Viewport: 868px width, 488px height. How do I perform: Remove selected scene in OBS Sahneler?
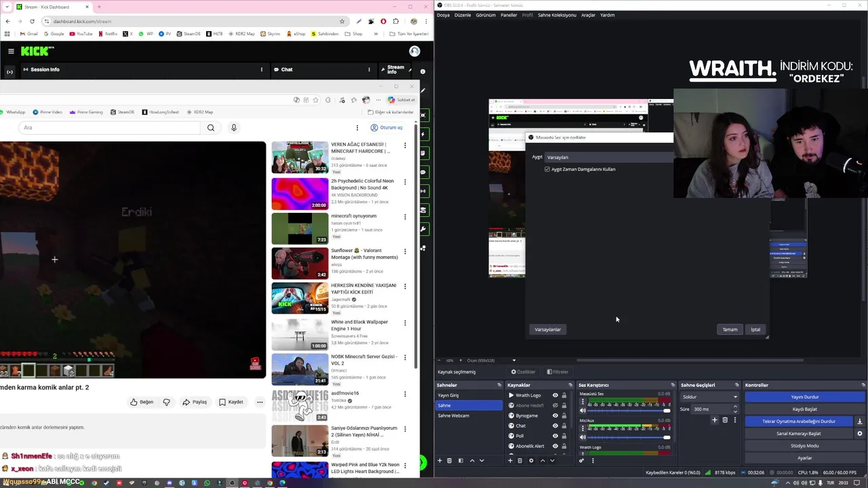tap(449, 461)
